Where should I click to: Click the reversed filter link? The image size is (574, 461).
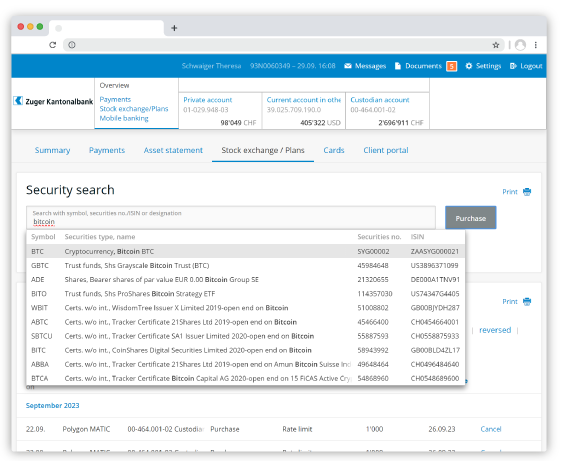point(495,330)
